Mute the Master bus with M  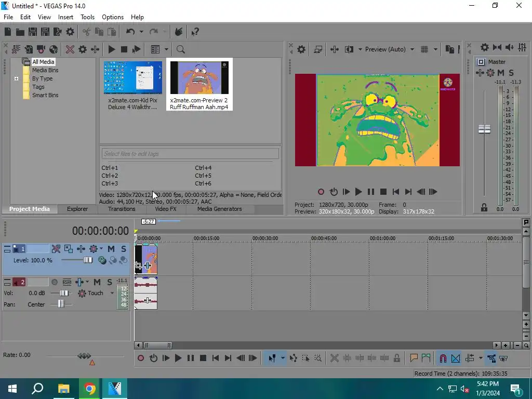(x=501, y=73)
